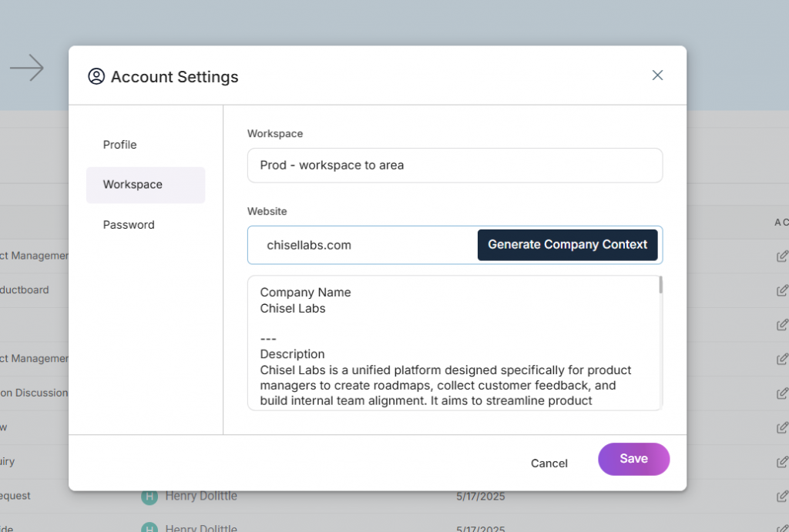Click 'on Discussion' text in the background list
This screenshot has width=789, height=532.
(x=34, y=393)
